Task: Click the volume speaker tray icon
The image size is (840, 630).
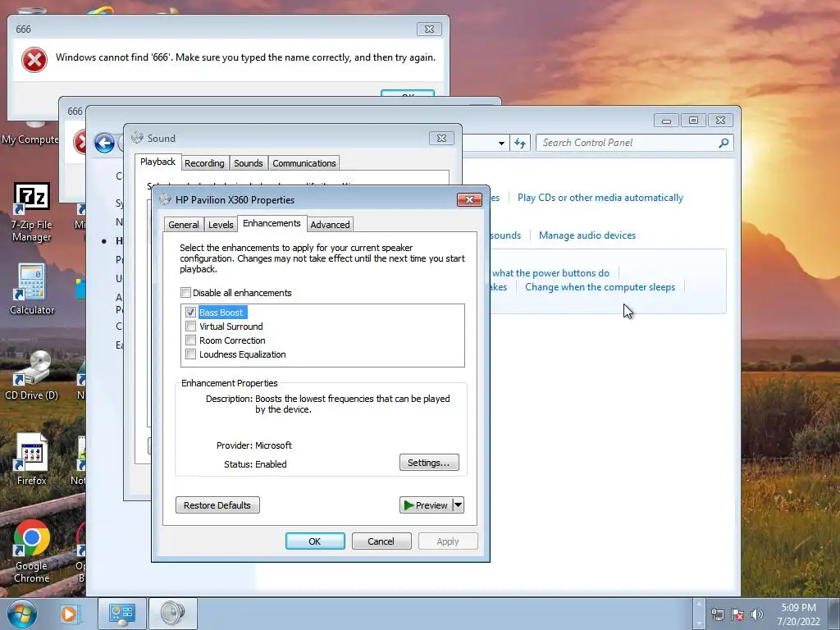Action: tap(756, 614)
